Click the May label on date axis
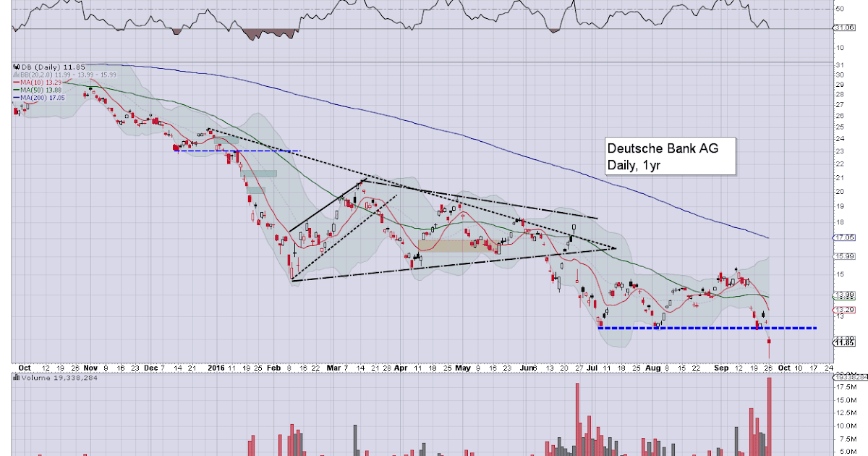Image resolution: width=868 pixels, height=456 pixels. click(464, 367)
